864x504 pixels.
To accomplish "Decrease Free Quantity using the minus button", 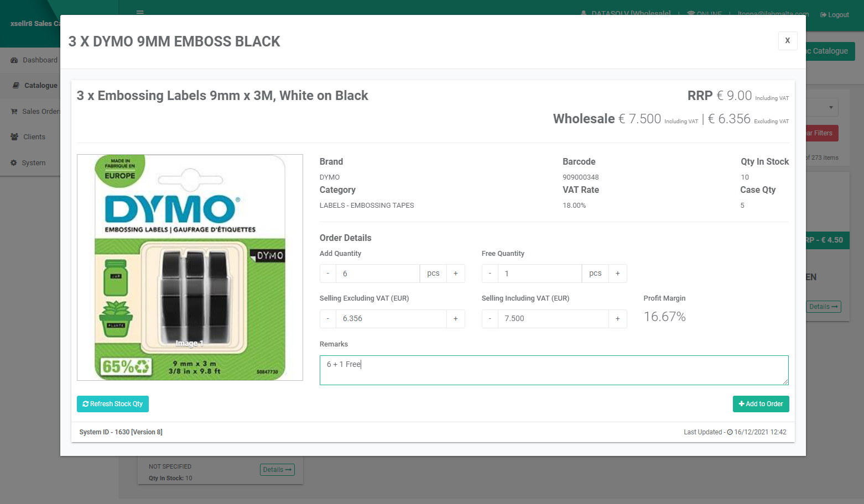I will (x=490, y=273).
